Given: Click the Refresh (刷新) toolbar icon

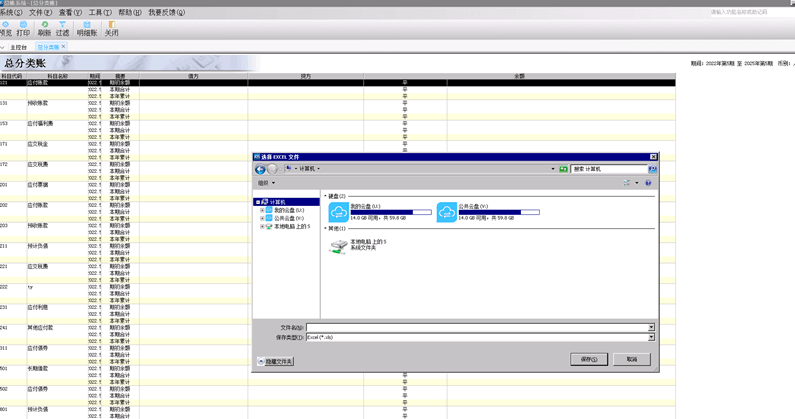Looking at the screenshot, I should [44, 27].
